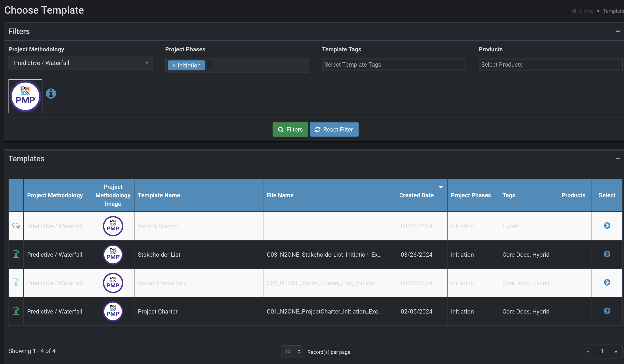Image resolution: width=624 pixels, height=364 pixels.
Task: Click page number 1
Action: click(x=602, y=352)
